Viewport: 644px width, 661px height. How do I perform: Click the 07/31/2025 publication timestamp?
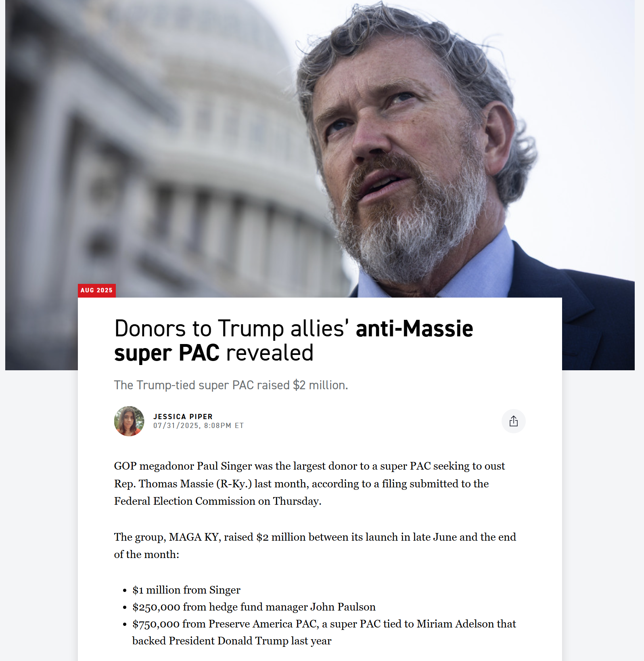coord(199,426)
